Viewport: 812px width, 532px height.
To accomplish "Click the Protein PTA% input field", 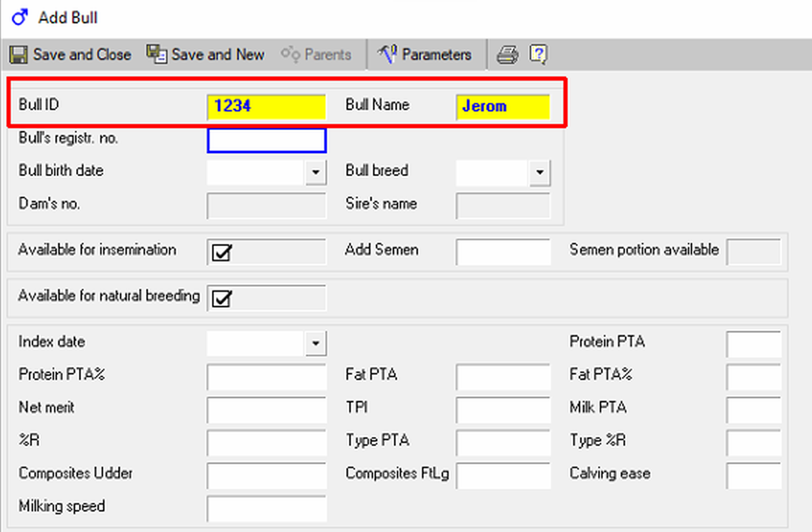I will pyautogui.click(x=266, y=377).
